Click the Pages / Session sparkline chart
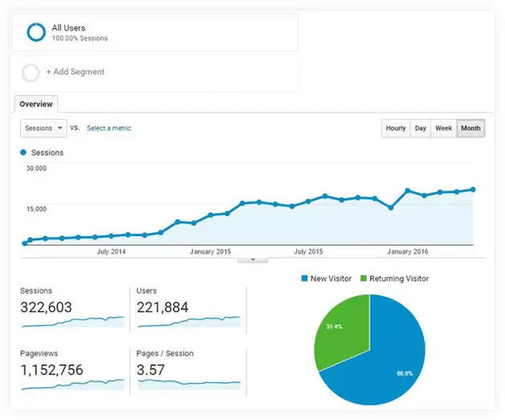This screenshot has width=505, height=420. [189, 384]
